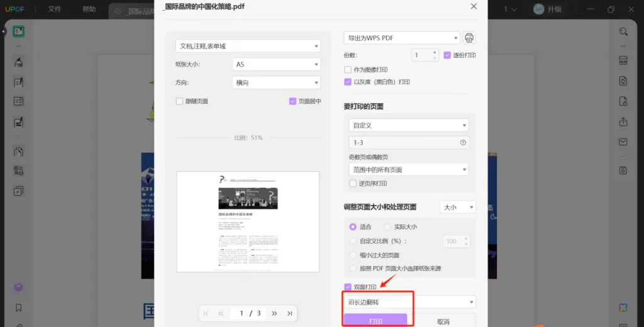Click the search magnifier in right sidebar
Screen dimensions: 644x327
(623, 31)
